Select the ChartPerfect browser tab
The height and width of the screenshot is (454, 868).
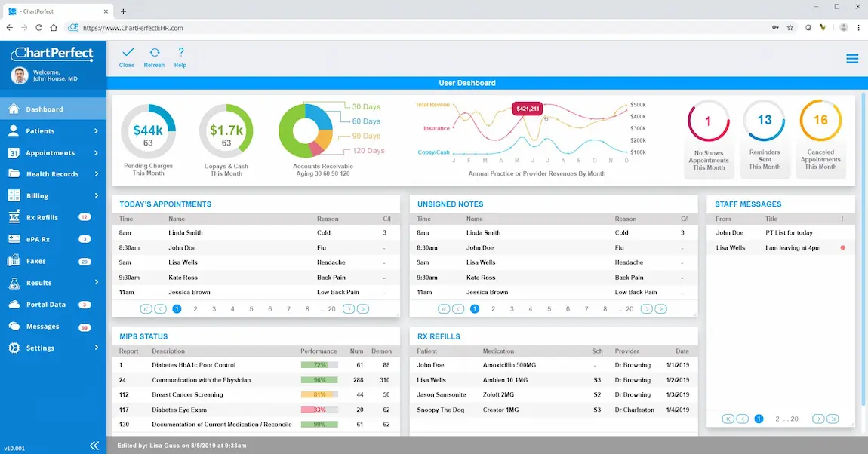click(x=53, y=11)
